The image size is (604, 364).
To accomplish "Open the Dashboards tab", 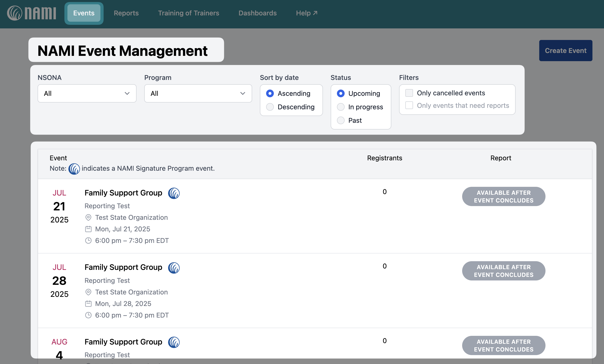I will pos(258,13).
